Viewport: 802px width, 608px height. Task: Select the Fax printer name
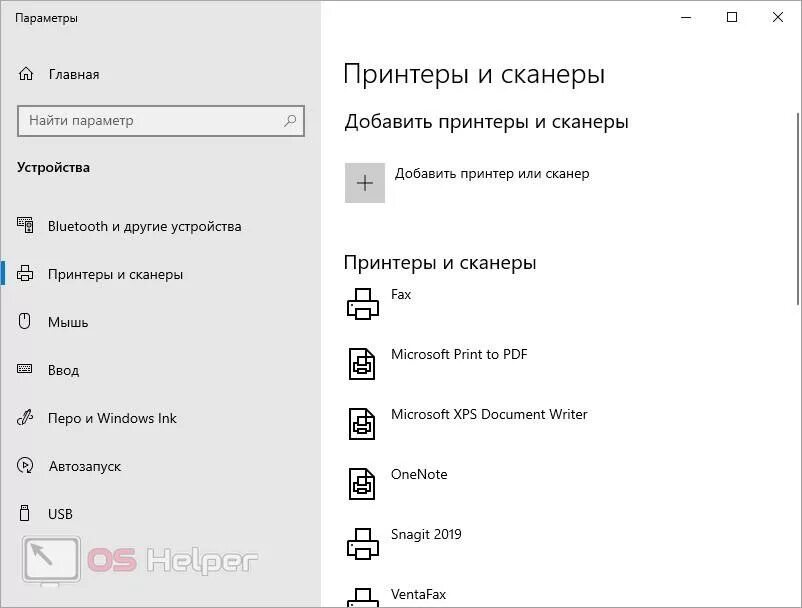[401, 295]
